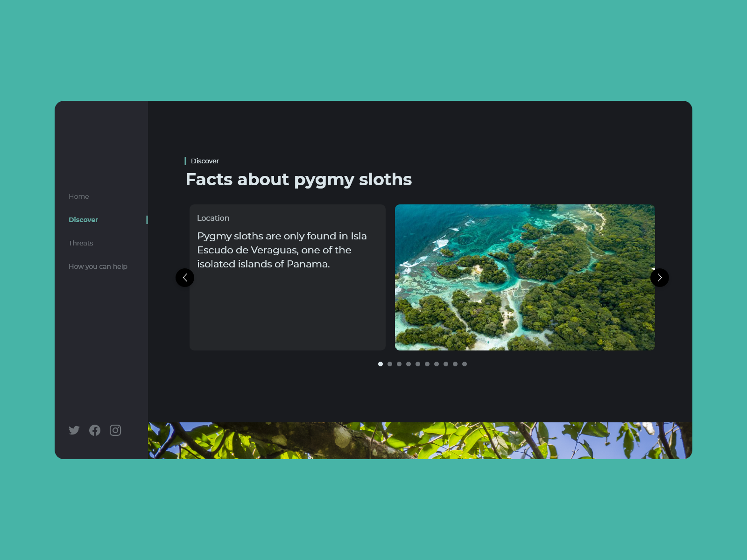Jump to the eighth carousel dot

pyautogui.click(x=446, y=364)
